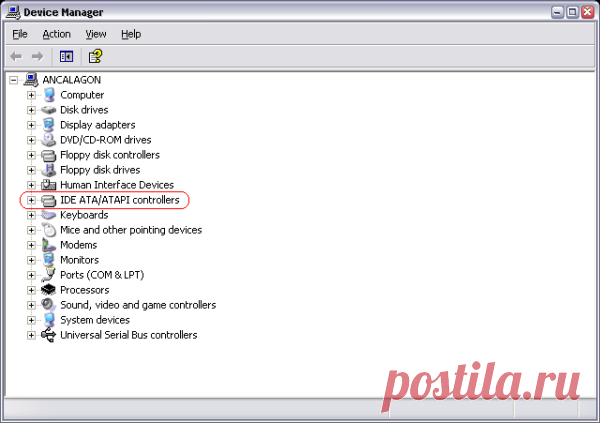Image resolution: width=600 pixels, height=423 pixels.
Task: Maximize the Device Manager window
Action: [x=572, y=12]
